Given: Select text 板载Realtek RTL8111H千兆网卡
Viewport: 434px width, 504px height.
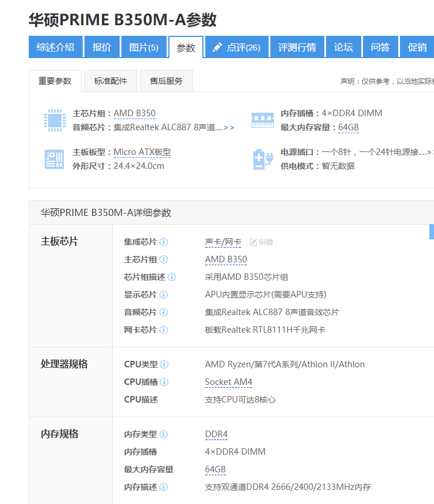Looking at the screenshot, I should coord(265,330).
